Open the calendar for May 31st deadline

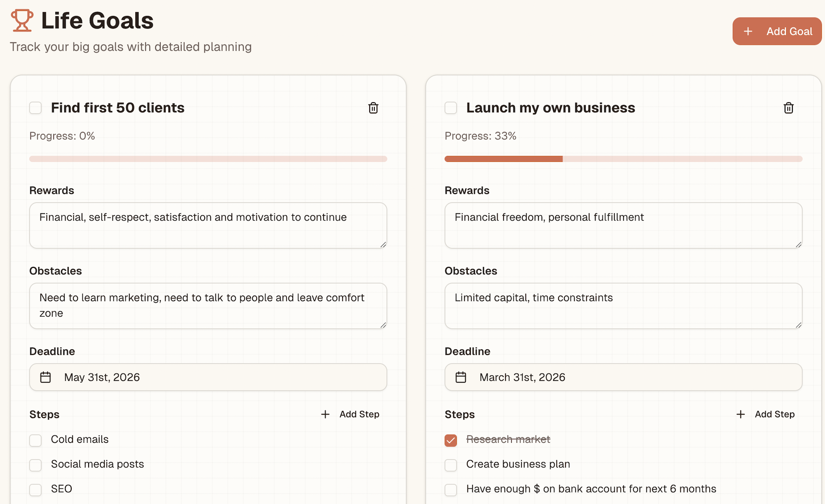(45, 377)
